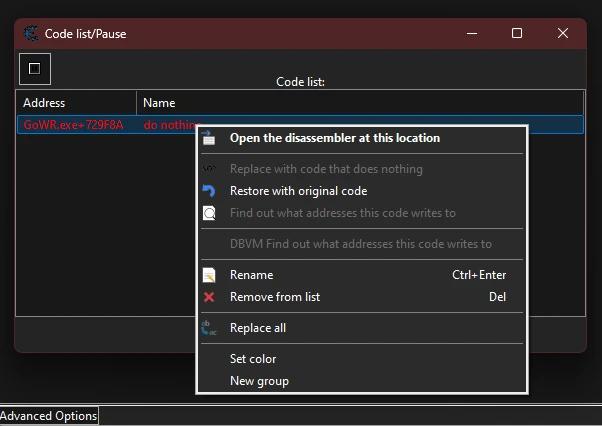Select the GoWR.exe+729F8A code entry
This screenshot has height=426, width=602.
tap(73, 125)
